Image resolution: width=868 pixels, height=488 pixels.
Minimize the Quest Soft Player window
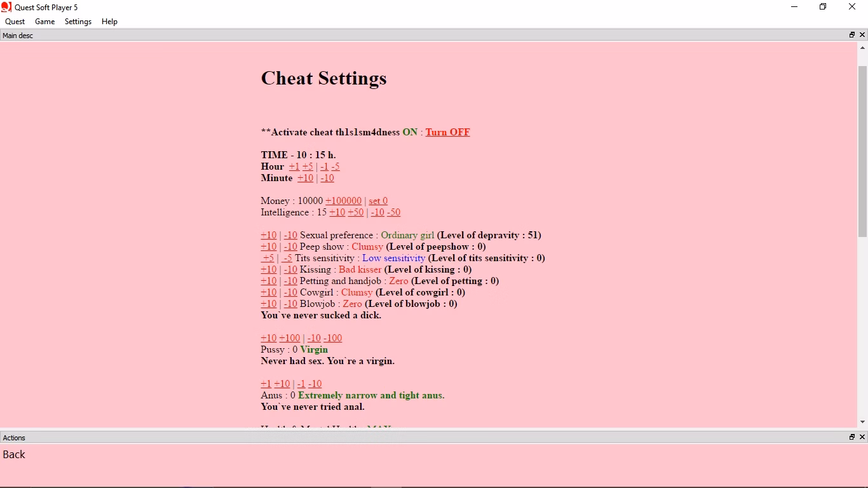[x=794, y=7]
